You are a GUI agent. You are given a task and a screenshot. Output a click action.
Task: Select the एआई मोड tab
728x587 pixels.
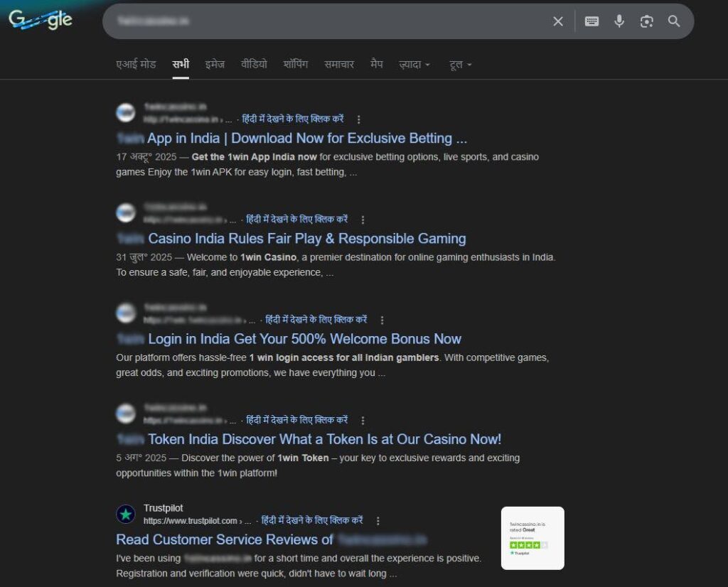point(136,64)
